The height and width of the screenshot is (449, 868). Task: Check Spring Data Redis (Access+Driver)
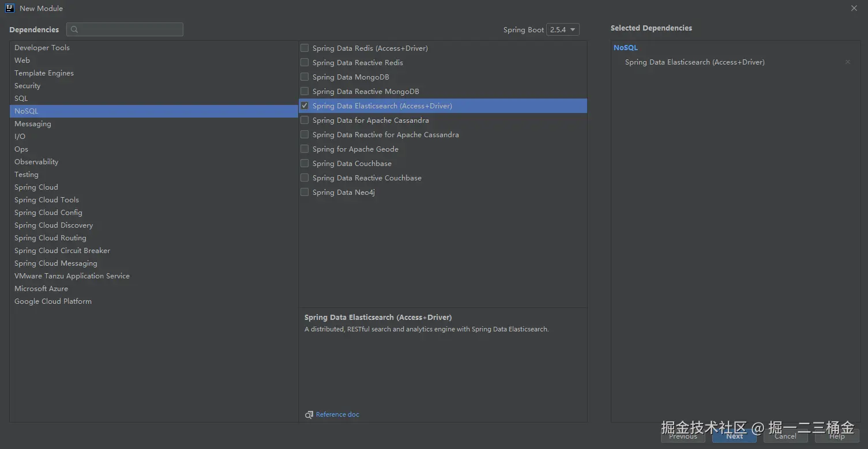pyautogui.click(x=305, y=48)
